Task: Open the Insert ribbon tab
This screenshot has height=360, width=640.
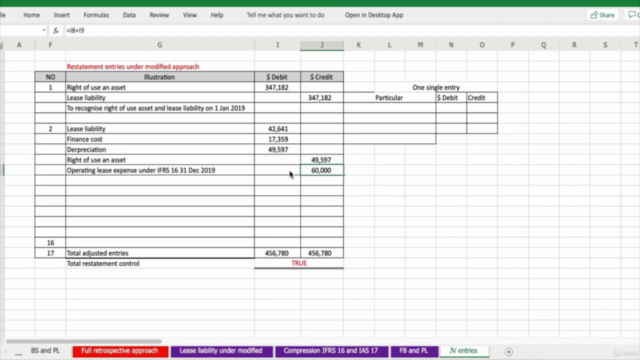Action: coord(62,15)
